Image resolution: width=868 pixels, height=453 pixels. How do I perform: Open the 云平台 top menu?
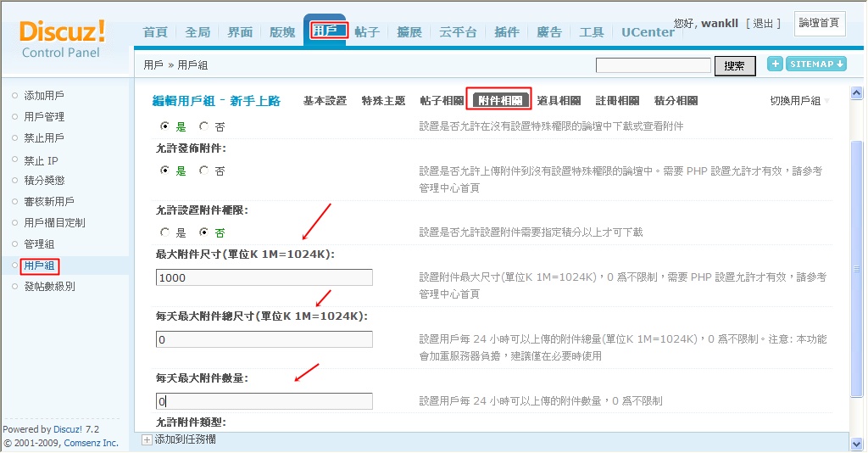(458, 32)
